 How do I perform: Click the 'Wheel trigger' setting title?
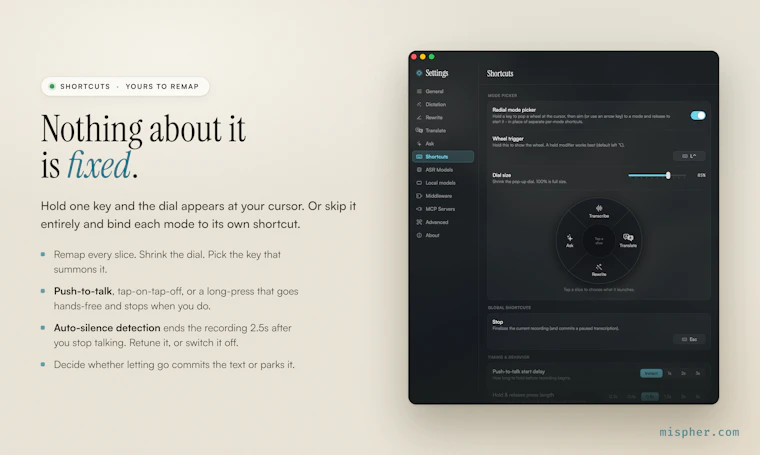point(507,139)
